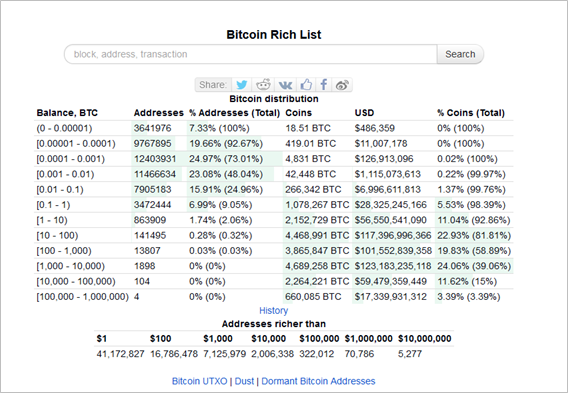Click the Bitcoin Rich List heading
Image resolution: width=568 pixels, height=393 pixels.
274,34
